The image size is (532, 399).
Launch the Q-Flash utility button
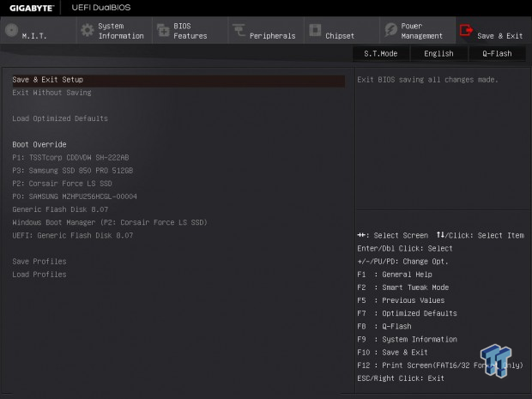click(497, 53)
